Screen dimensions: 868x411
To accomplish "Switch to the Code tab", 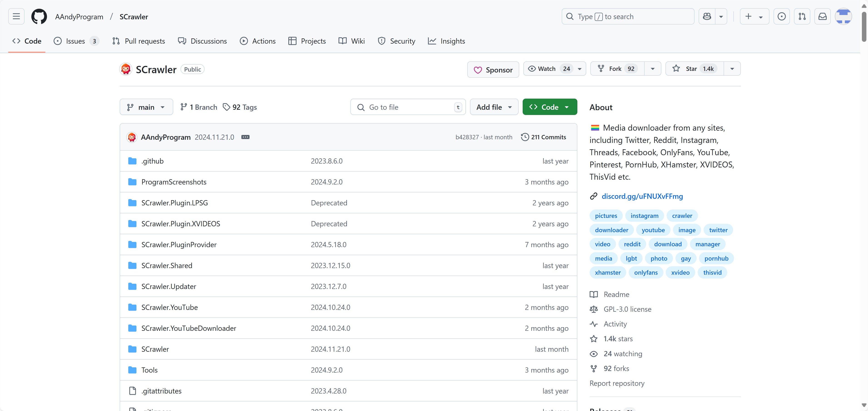I will (27, 41).
